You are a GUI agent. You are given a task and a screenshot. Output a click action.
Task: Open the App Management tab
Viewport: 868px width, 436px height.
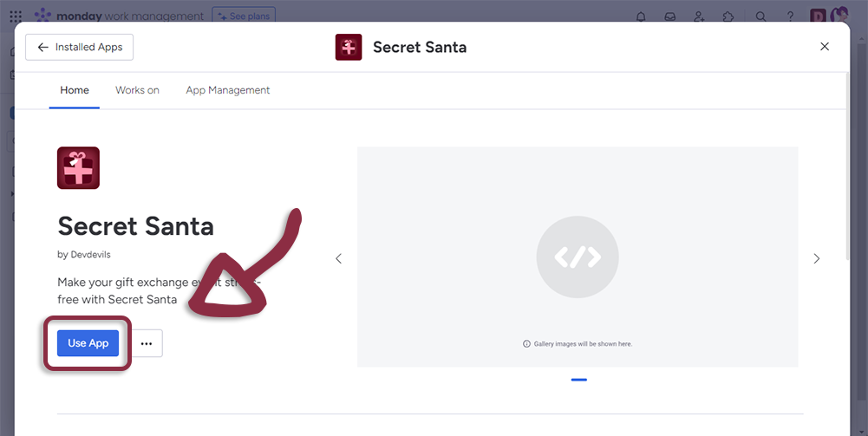(227, 90)
